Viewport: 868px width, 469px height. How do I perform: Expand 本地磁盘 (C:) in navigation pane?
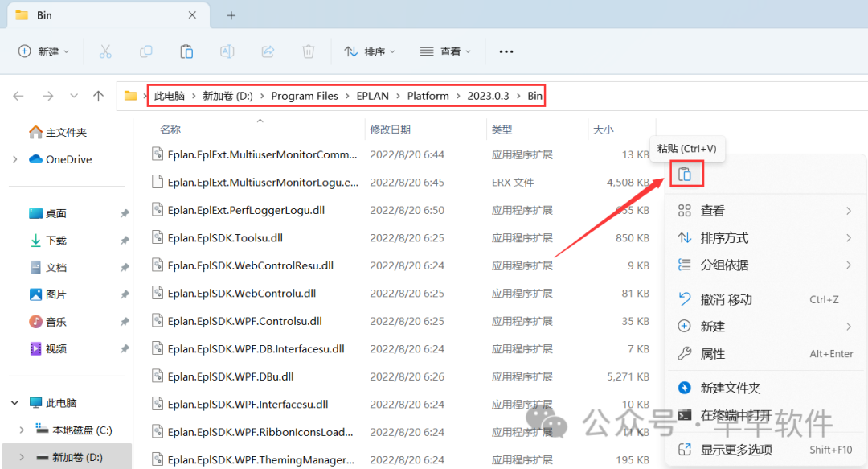22,430
